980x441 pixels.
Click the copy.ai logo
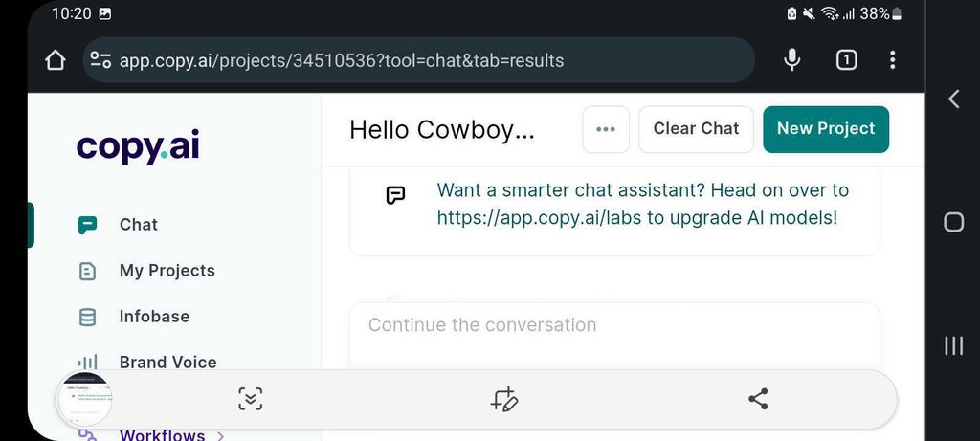coord(138,146)
